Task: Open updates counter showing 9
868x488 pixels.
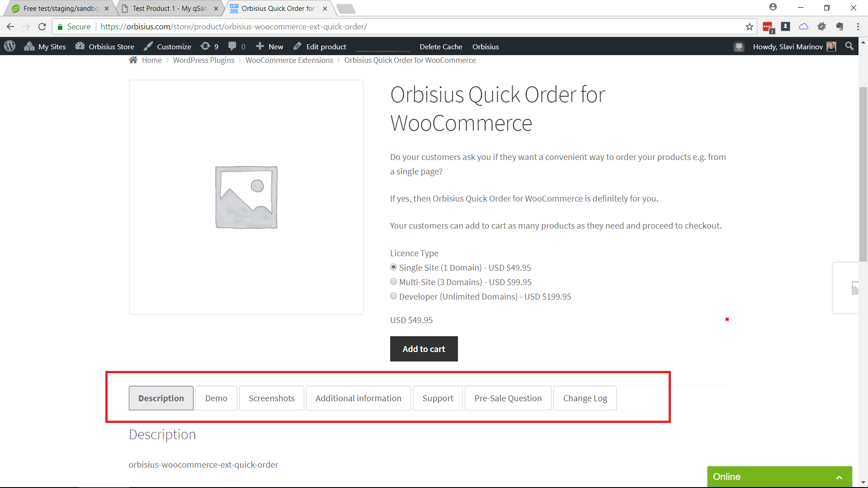Action: pyautogui.click(x=210, y=46)
